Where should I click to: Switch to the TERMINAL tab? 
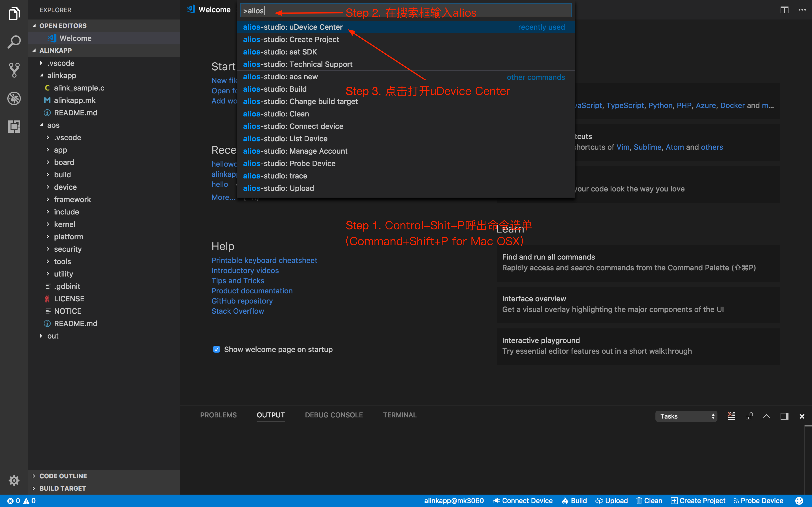[x=400, y=415]
